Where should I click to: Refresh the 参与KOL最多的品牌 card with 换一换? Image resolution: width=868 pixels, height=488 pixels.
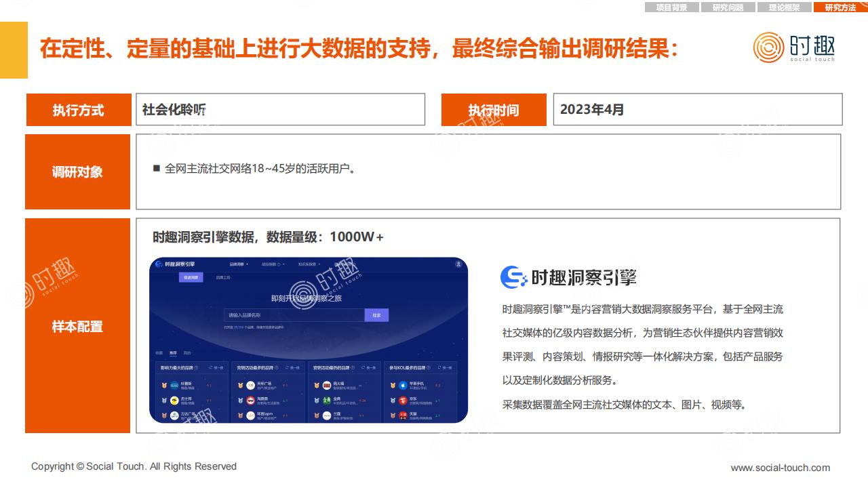(445, 367)
